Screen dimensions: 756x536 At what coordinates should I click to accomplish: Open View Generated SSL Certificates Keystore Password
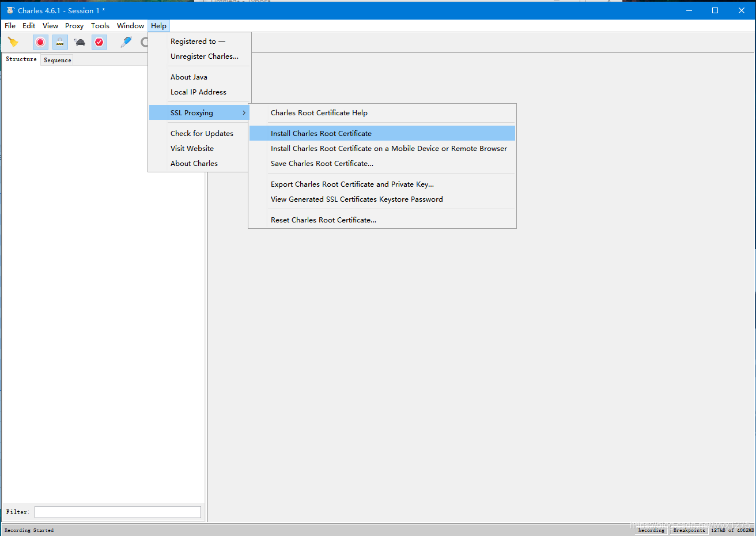tap(382, 199)
